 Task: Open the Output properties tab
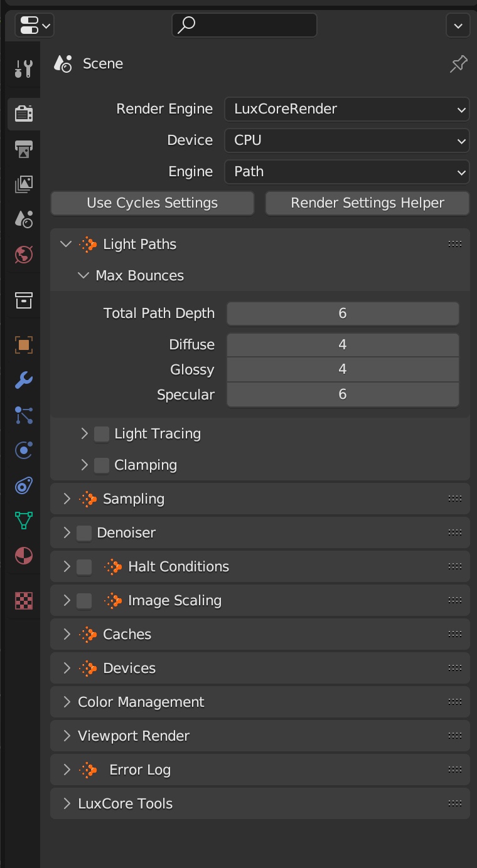pyautogui.click(x=24, y=149)
